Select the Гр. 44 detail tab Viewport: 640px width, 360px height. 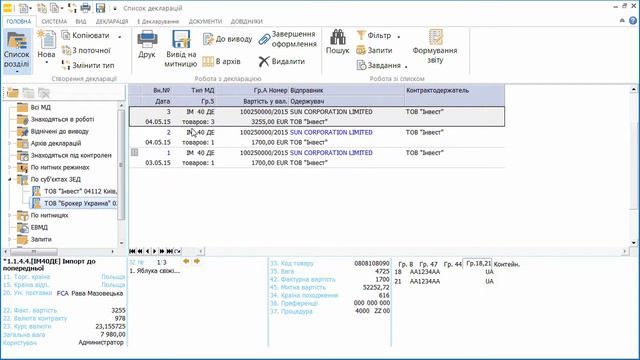click(452, 264)
